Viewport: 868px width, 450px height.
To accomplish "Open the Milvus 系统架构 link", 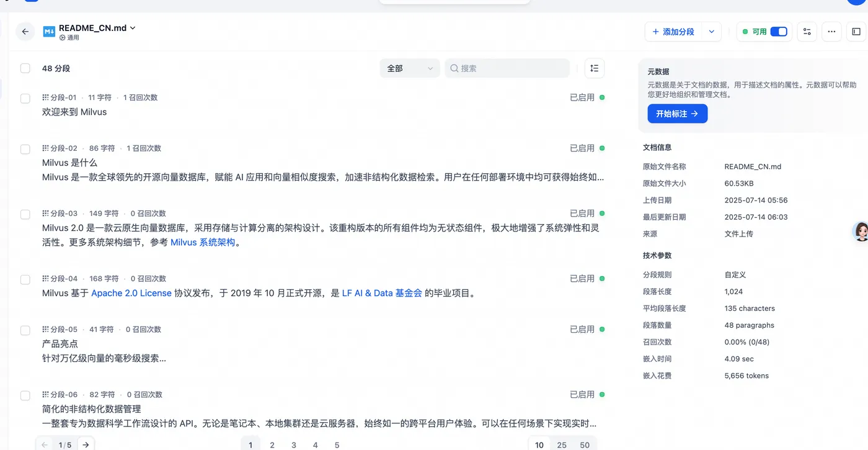I will pyautogui.click(x=203, y=242).
